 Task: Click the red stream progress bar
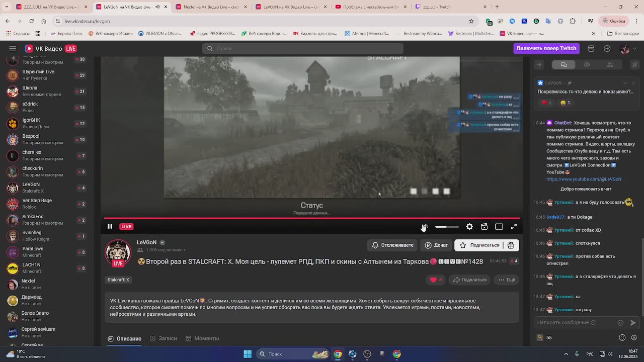coord(312,218)
